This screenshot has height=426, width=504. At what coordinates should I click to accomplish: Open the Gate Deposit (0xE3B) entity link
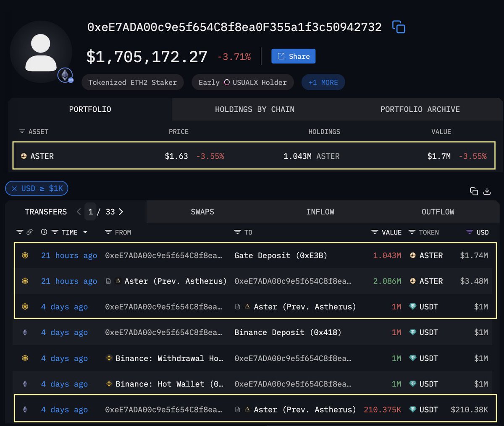tap(281, 255)
